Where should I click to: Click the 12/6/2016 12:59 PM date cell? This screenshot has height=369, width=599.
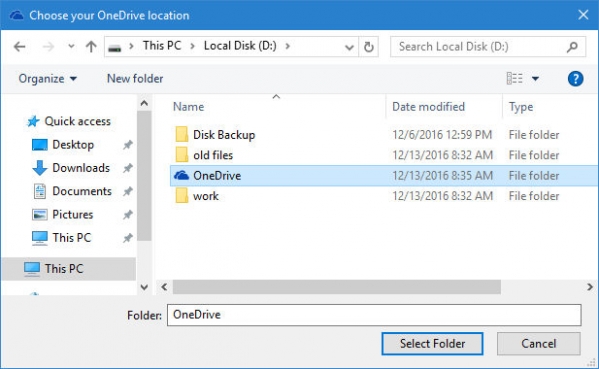point(442,135)
